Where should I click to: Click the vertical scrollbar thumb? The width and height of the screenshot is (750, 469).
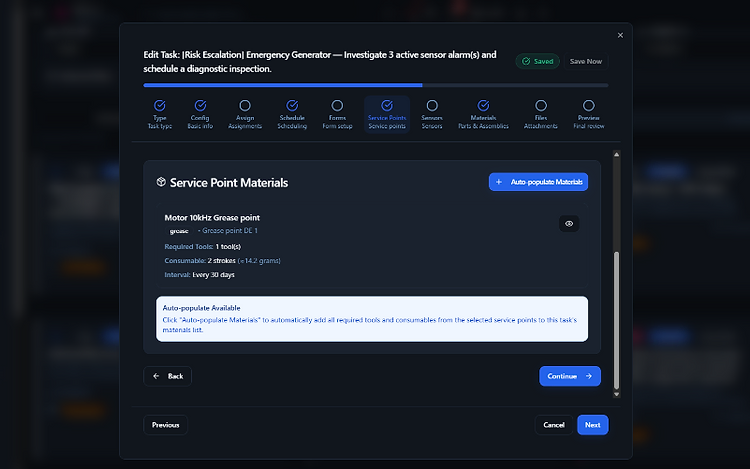click(617, 320)
